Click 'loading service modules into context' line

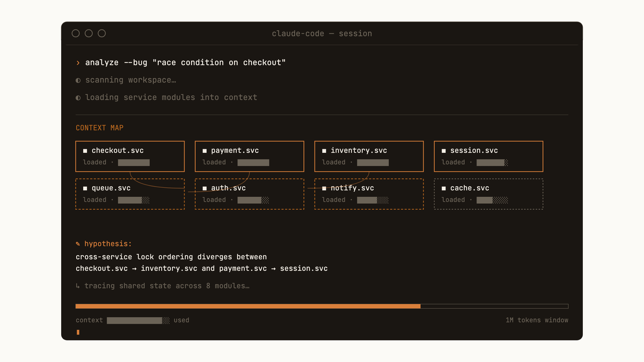171,97
